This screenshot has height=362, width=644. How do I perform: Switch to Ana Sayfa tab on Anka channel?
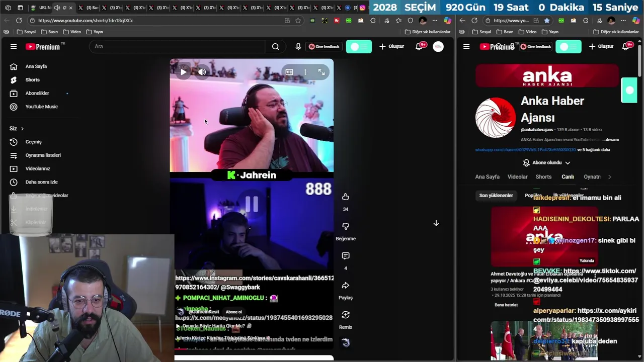coord(487,177)
